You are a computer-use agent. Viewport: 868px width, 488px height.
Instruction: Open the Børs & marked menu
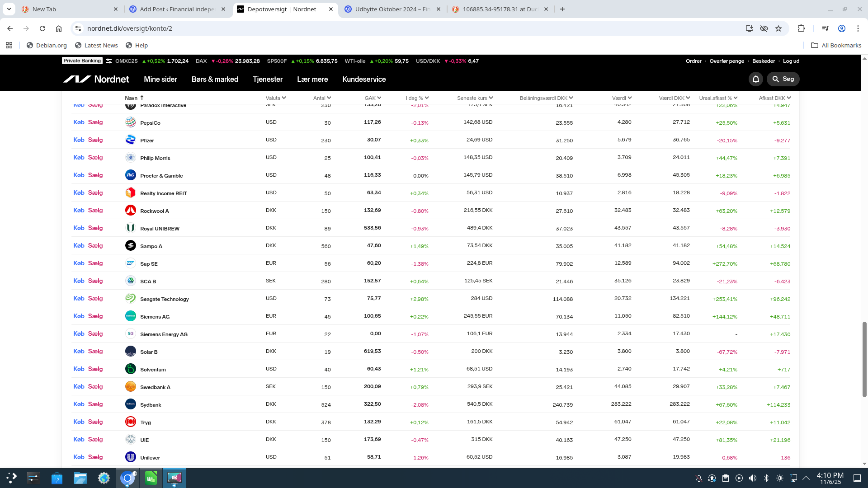click(x=215, y=79)
